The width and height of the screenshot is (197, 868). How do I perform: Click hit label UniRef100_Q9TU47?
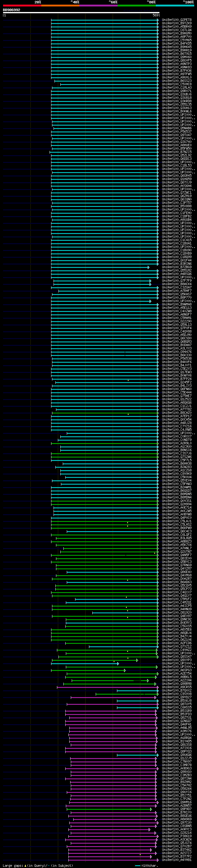pos(176,135)
